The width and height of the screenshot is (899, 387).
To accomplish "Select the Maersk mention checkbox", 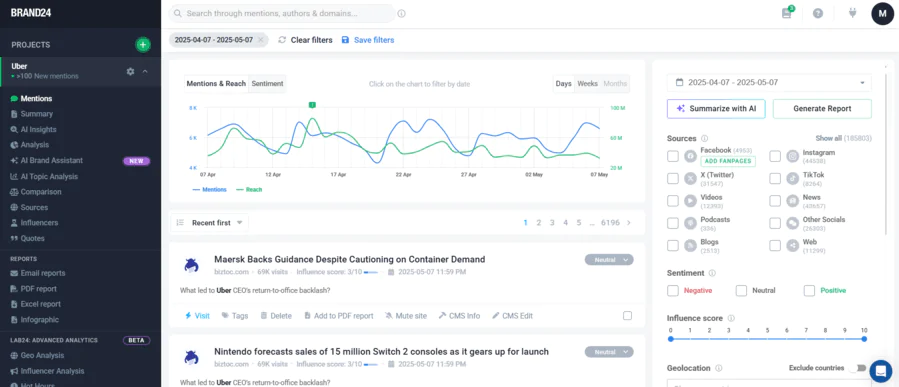I will (627, 316).
